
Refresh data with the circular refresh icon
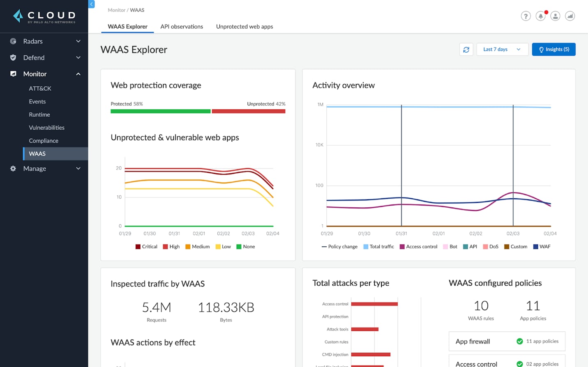point(466,49)
